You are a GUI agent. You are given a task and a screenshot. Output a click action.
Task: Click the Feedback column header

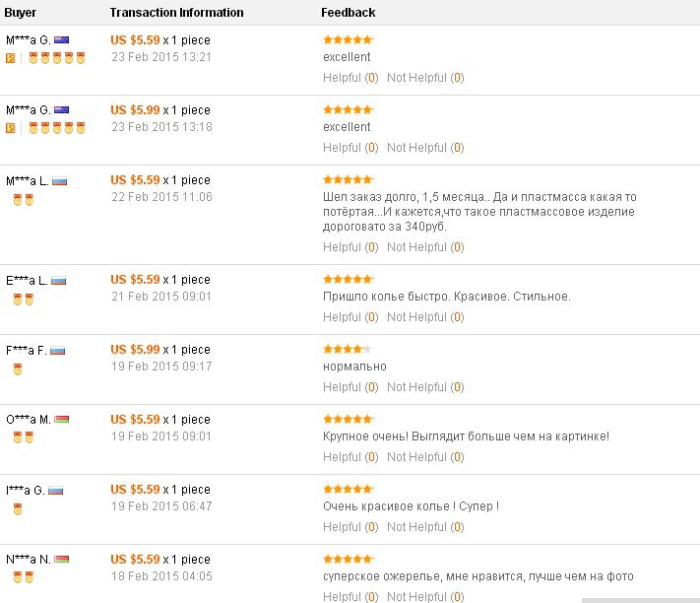pos(348,13)
